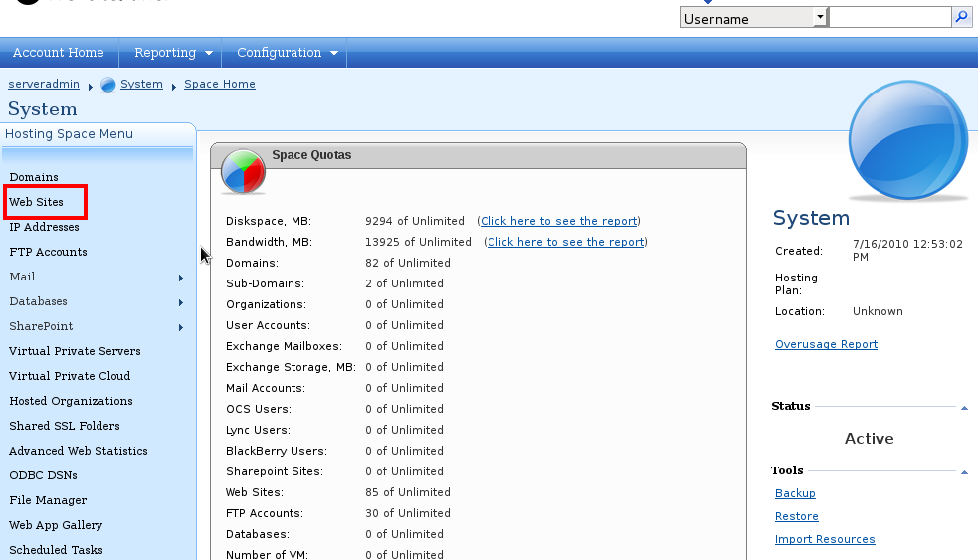The width and height of the screenshot is (978, 560).
Task: Open File Manager menu item
Action: click(48, 500)
